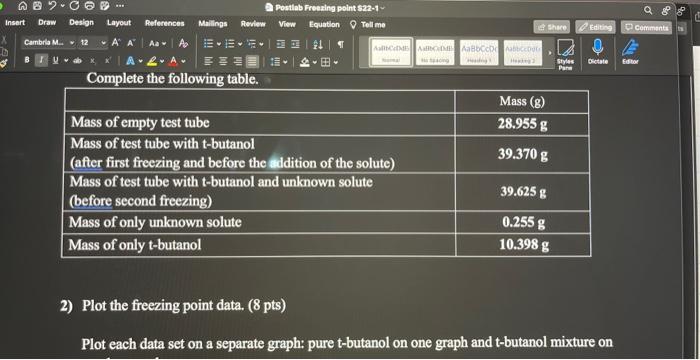Toggle Underline formatting
700x360 pixels.
point(54,59)
